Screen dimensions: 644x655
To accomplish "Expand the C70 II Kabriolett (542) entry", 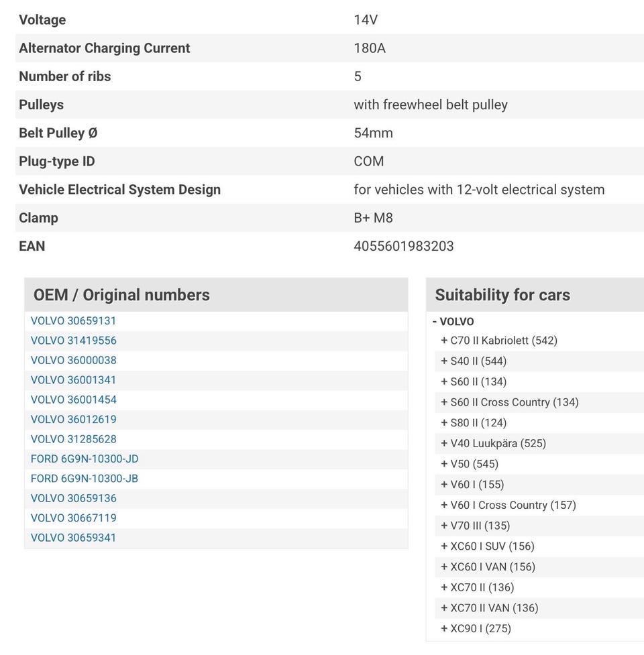I will click(498, 341).
